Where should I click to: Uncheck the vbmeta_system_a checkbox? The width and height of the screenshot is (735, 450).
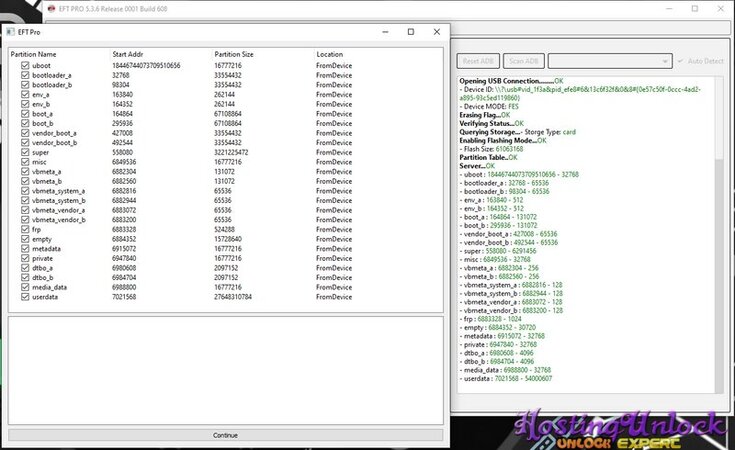[x=13, y=189]
